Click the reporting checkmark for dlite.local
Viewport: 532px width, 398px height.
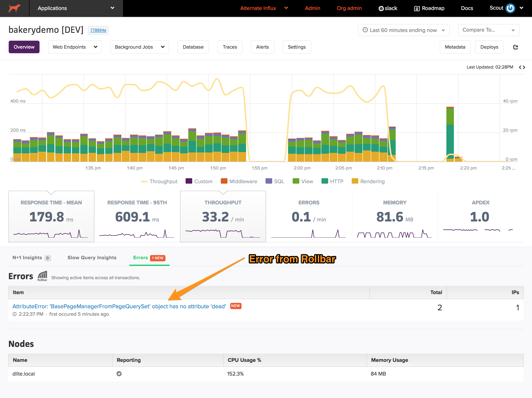pyautogui.click(x=119, y=374)
